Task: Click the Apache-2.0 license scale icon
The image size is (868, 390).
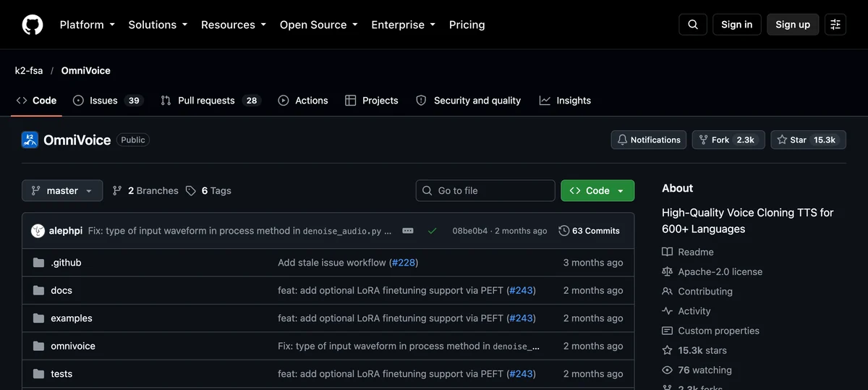Action: tap(667, 271)
